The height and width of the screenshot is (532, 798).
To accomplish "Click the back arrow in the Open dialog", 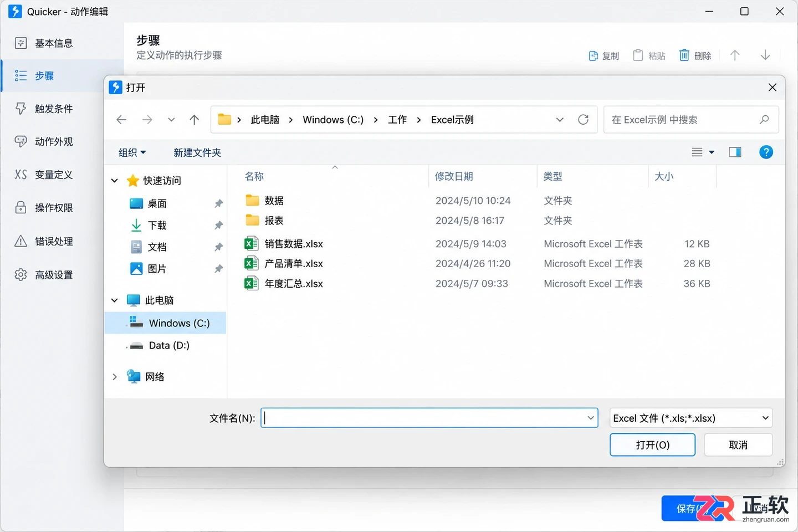I will (121, 120).
